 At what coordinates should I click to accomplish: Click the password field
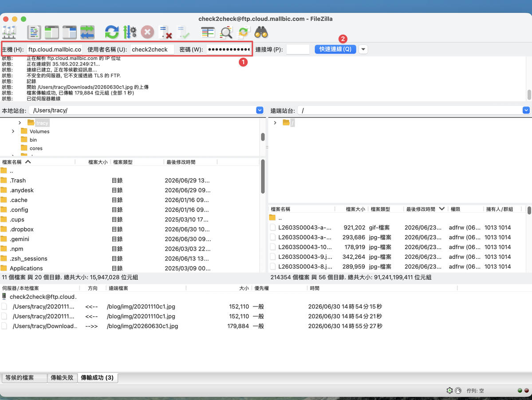pos(229,50)
